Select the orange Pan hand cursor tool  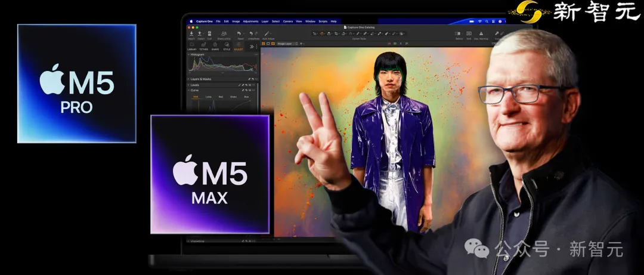[x=322, y=33]
